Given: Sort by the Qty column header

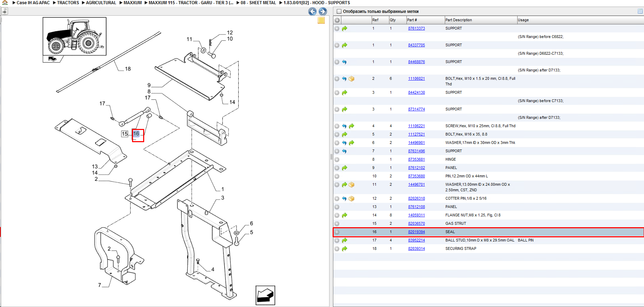Looking at the screenshot, I should click(397, 20).
